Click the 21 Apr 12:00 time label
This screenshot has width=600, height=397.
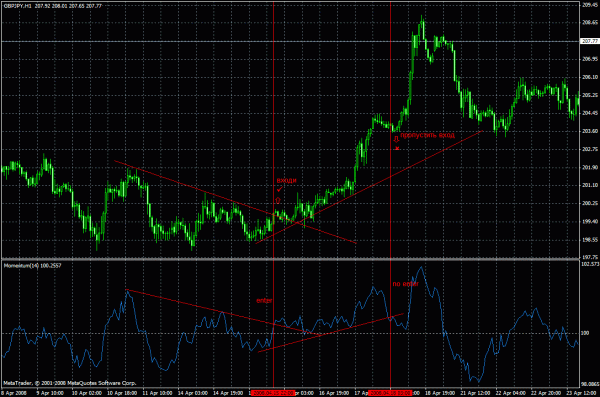pyautogui.click(x=475, y=393)
